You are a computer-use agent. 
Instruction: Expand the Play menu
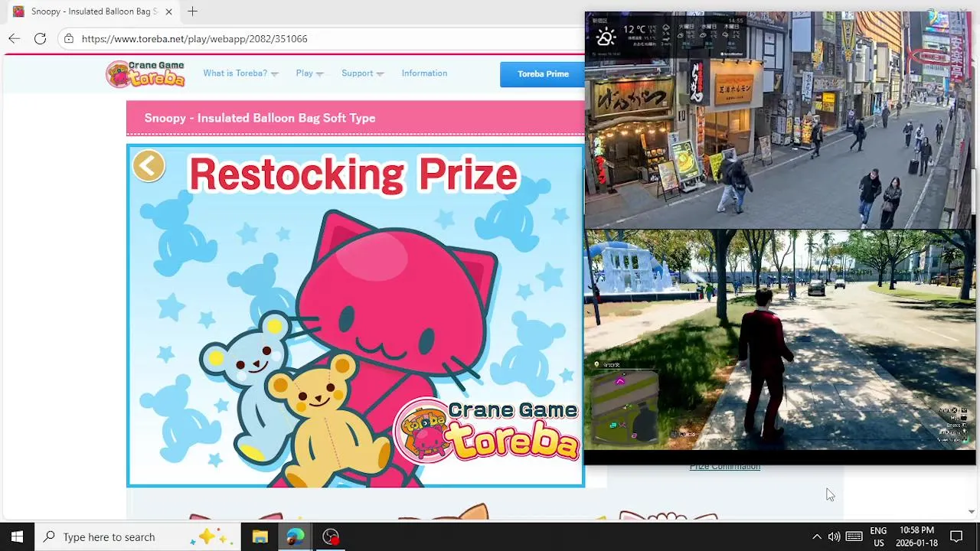(309, 73)
